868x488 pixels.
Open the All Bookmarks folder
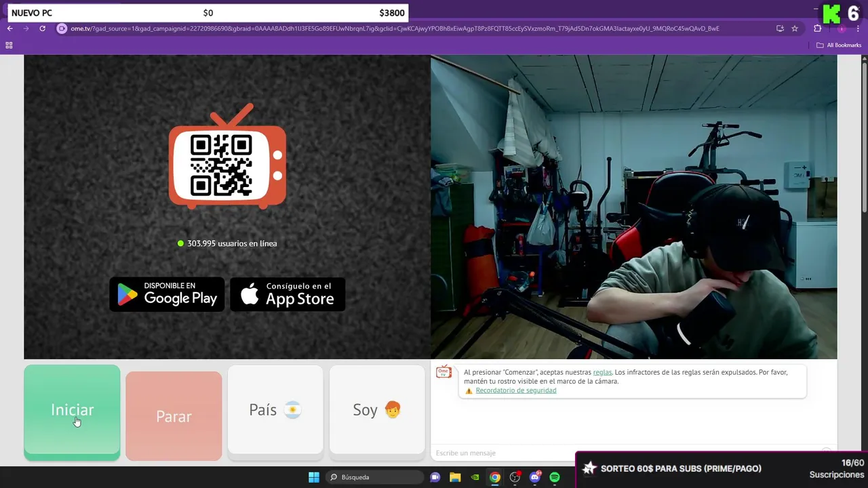tap(839, 45)
